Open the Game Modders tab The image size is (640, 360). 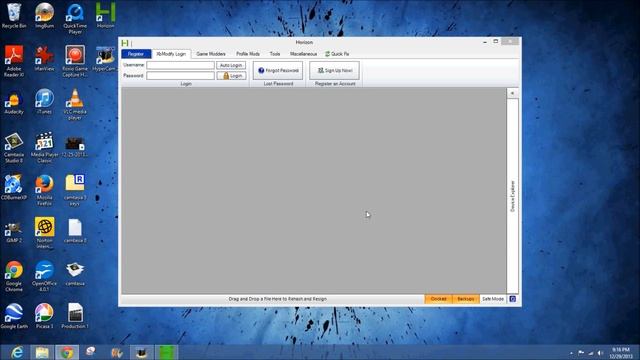(211, 54)
